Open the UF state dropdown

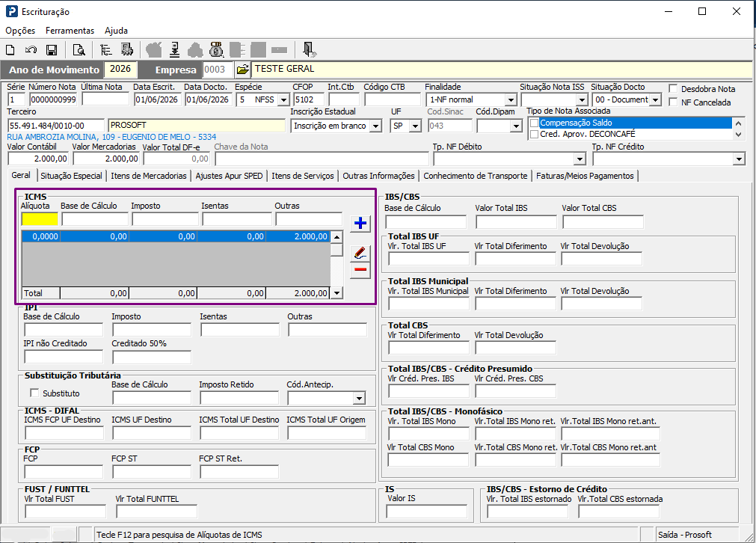coord(415,126)
